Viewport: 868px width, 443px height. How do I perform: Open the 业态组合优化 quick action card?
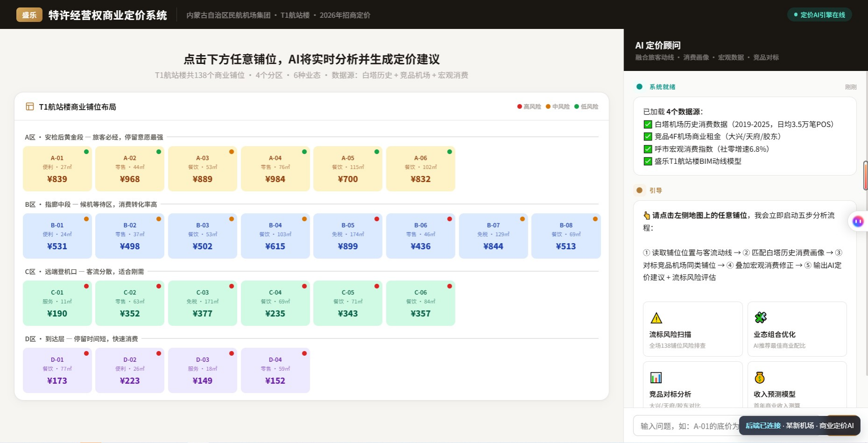[x=797, y=329]
